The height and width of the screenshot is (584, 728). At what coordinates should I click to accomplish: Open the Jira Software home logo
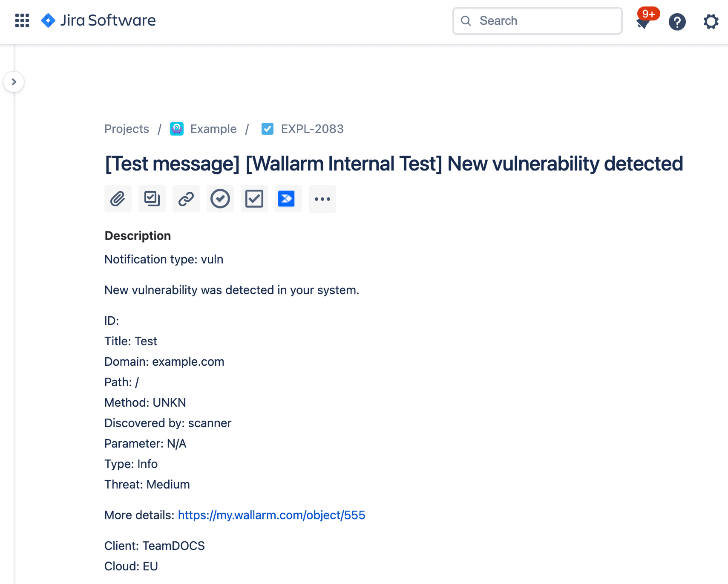coord(98,20)
